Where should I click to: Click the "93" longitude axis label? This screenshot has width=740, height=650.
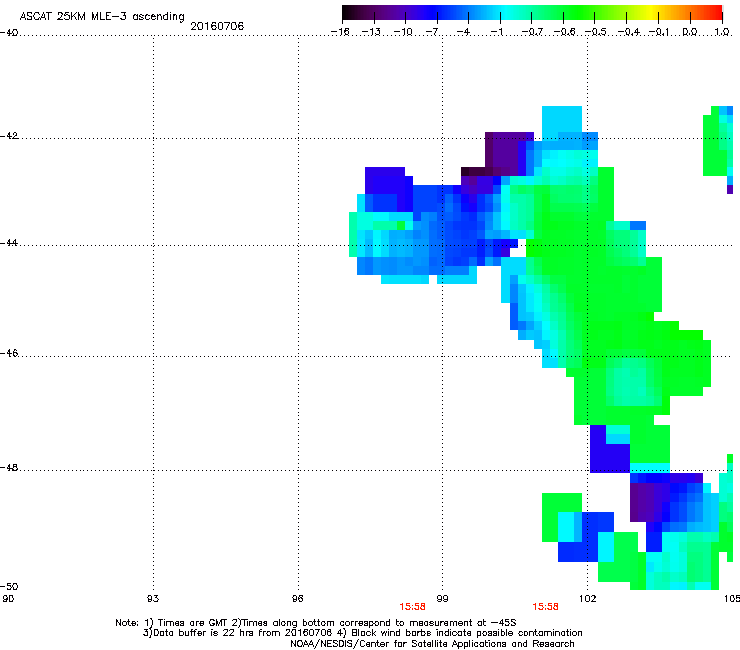(153, 599)
